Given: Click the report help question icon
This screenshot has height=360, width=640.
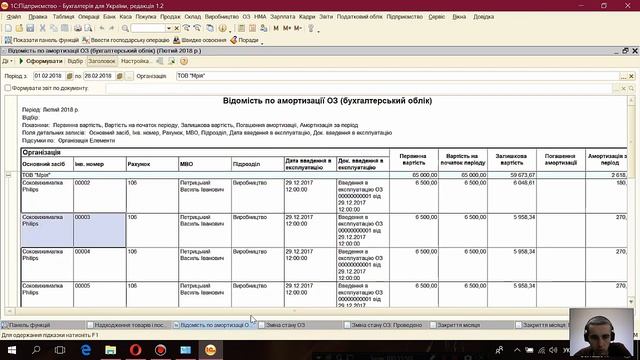Looking at the screenshot, I should 184,61.
